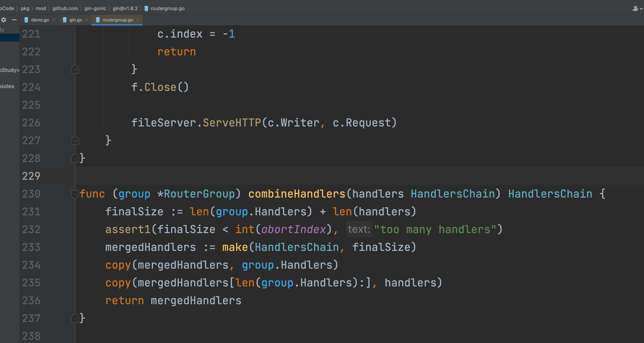
Task: Close the gin.go tab
Action: (x=87, y=20)
